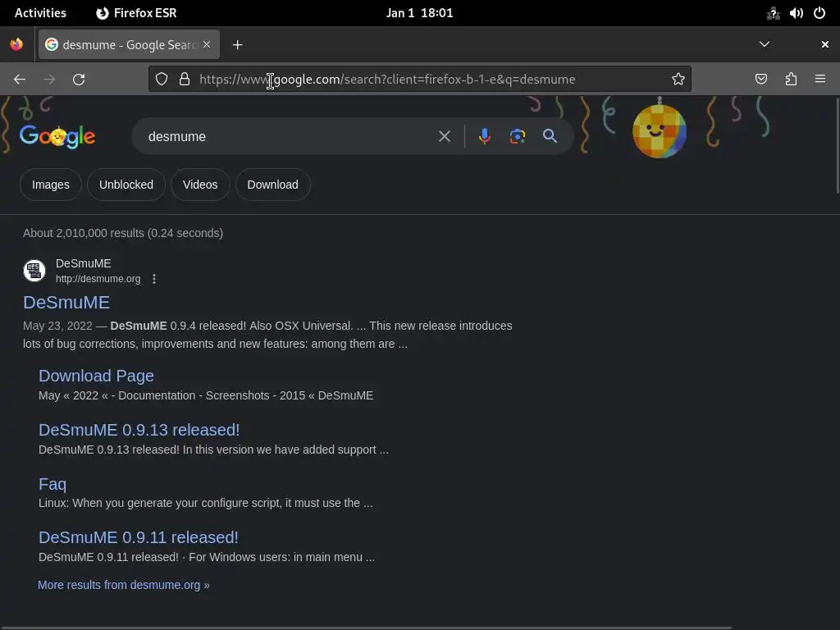The image size is (840, 630).
Task: Click the results count text
Action: (123, 233)
